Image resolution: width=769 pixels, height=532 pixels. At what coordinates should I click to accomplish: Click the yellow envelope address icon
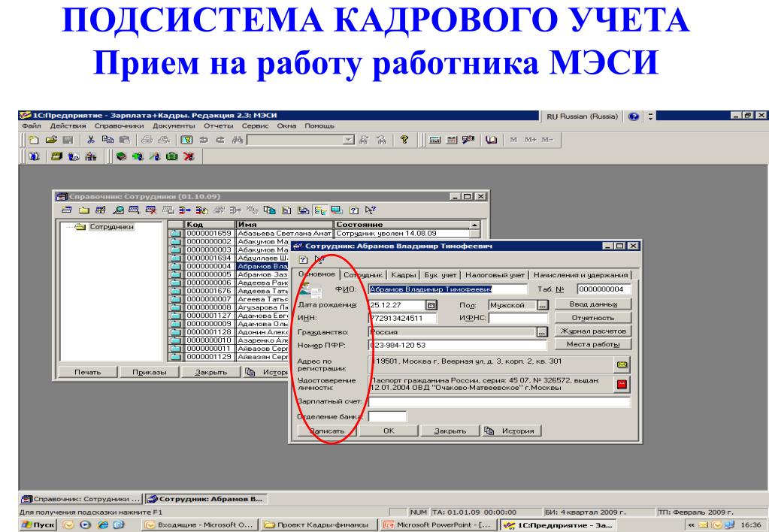click(622, 364)
